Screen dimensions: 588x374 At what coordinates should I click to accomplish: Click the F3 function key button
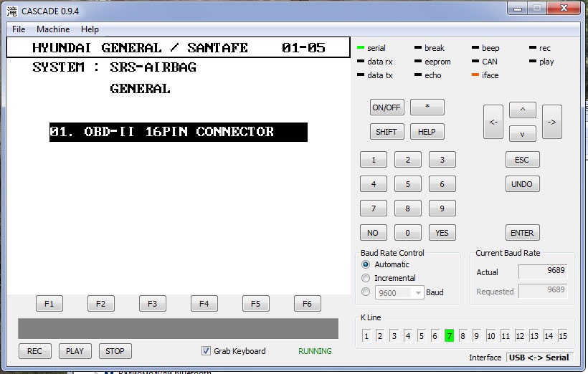152,304
